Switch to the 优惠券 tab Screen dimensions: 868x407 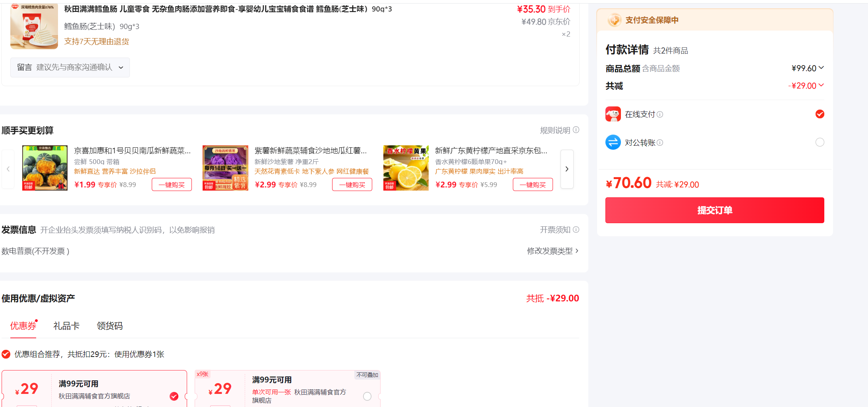click(23, 326)
